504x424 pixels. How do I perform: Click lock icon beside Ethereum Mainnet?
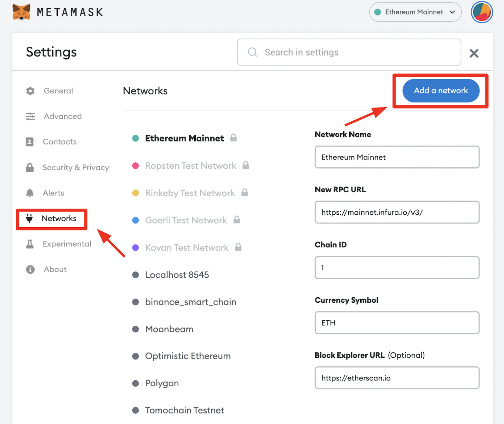pos(233,137)
